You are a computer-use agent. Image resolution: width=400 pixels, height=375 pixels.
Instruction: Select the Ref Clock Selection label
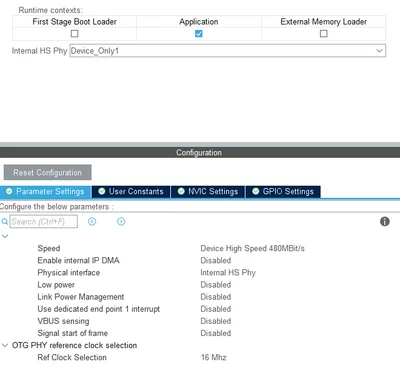tap(72, 357)
